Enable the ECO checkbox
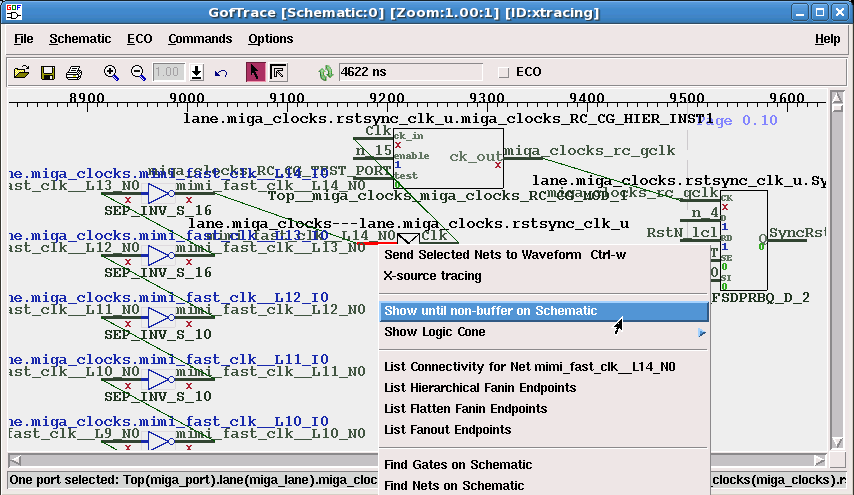 click(504, 72)
